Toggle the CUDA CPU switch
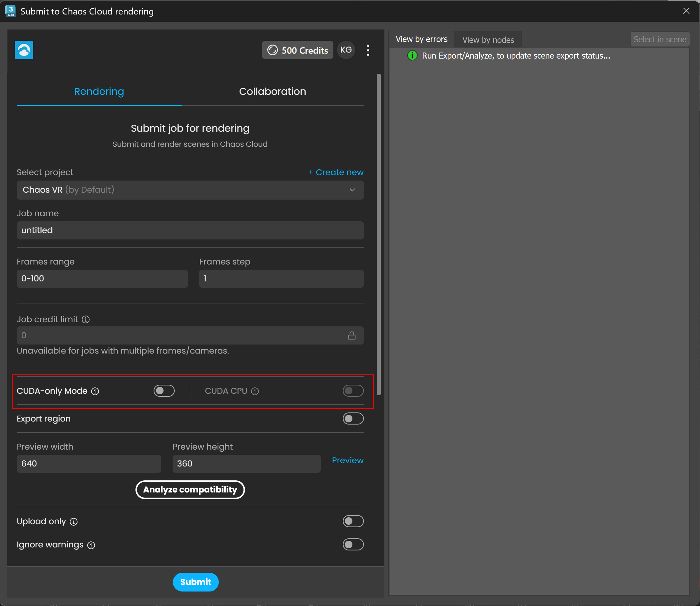 (353, 391)
